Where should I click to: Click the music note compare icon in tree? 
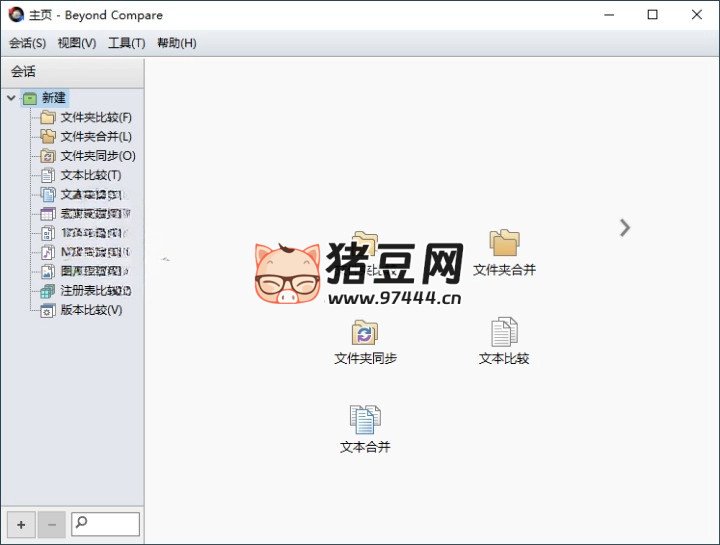pos(48,253)
